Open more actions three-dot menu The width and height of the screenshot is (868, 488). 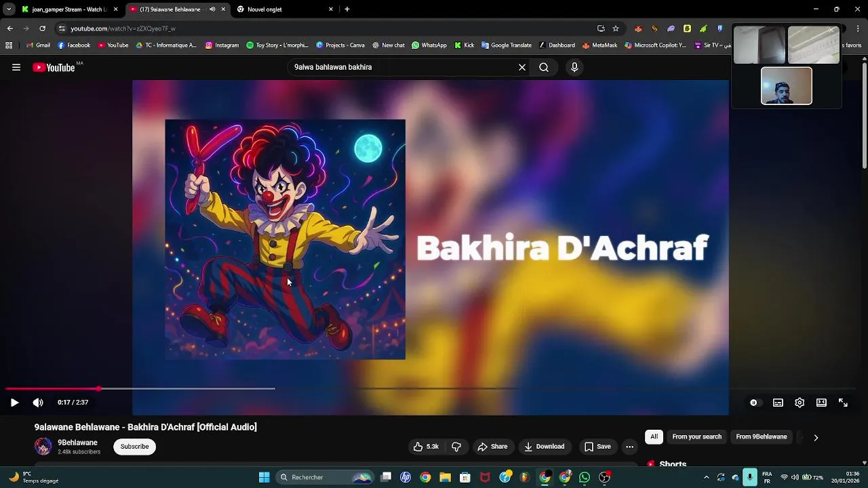629,447
